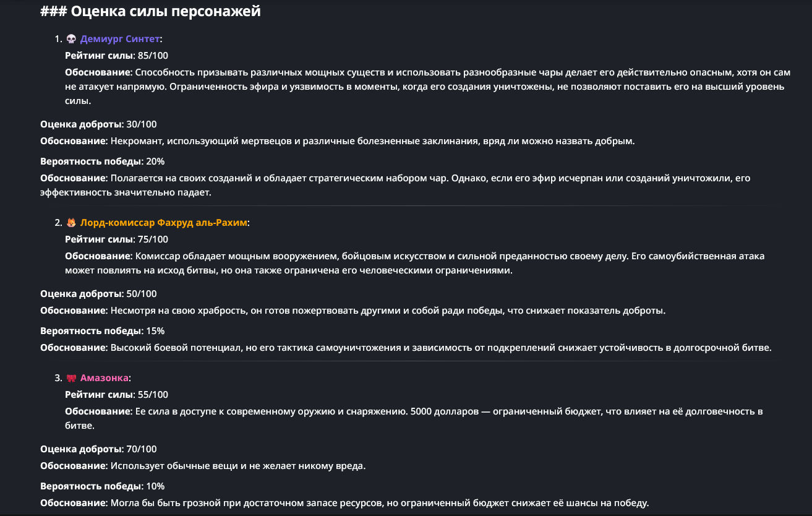Click the Вероятность победы 10% line

point(102,486)
